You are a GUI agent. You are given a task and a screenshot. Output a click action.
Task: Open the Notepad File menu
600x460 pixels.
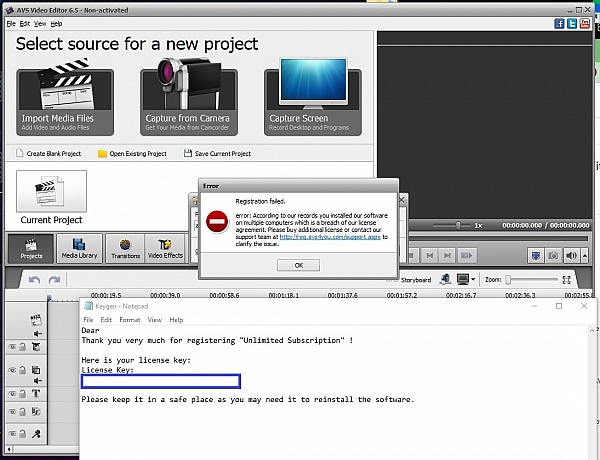(x=88, y=320)
